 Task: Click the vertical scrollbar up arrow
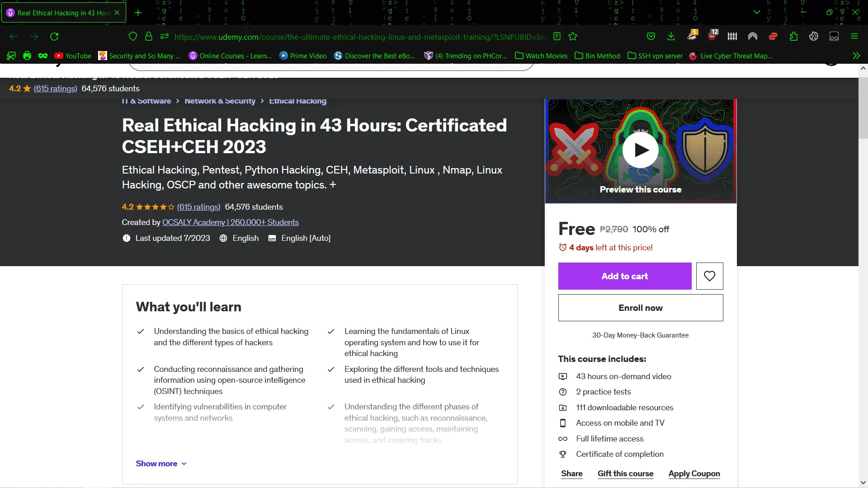click(863, 68)
